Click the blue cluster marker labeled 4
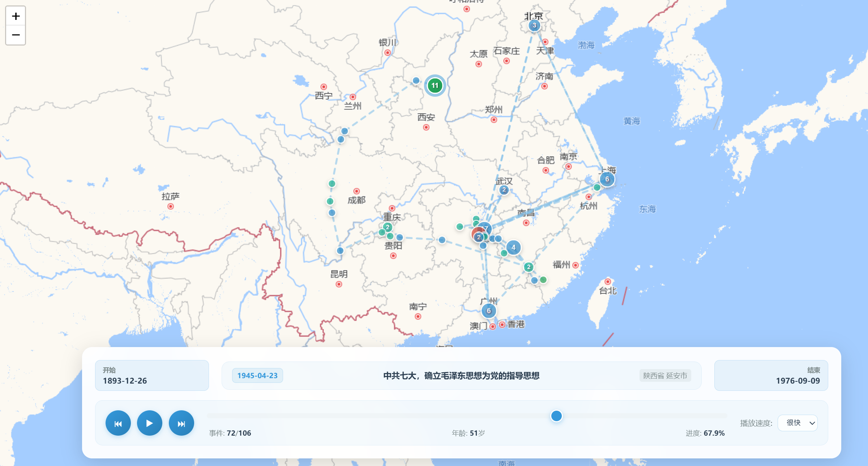The width and height of the screenshot is (868, 466). pos(513,248)
